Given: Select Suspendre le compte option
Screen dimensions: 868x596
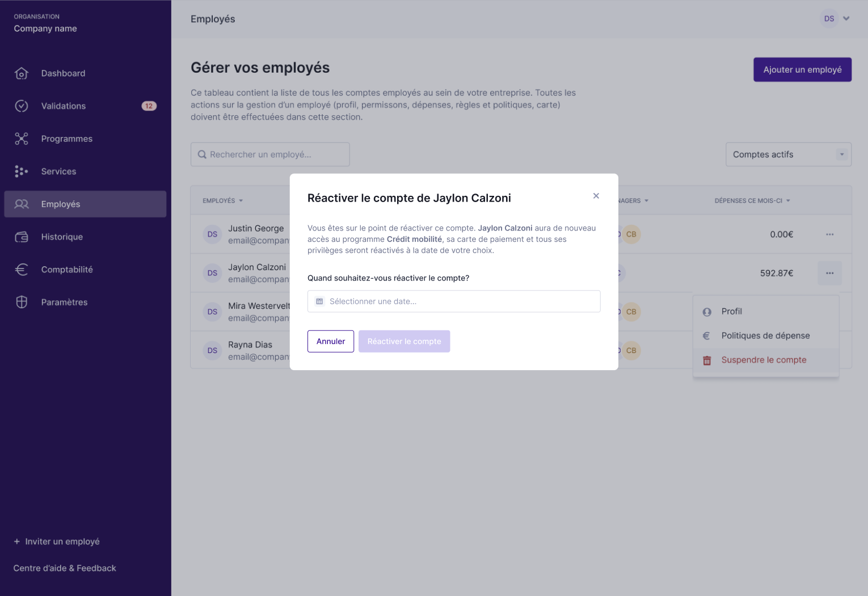Looking at the screenshot, I should point(763,360).
